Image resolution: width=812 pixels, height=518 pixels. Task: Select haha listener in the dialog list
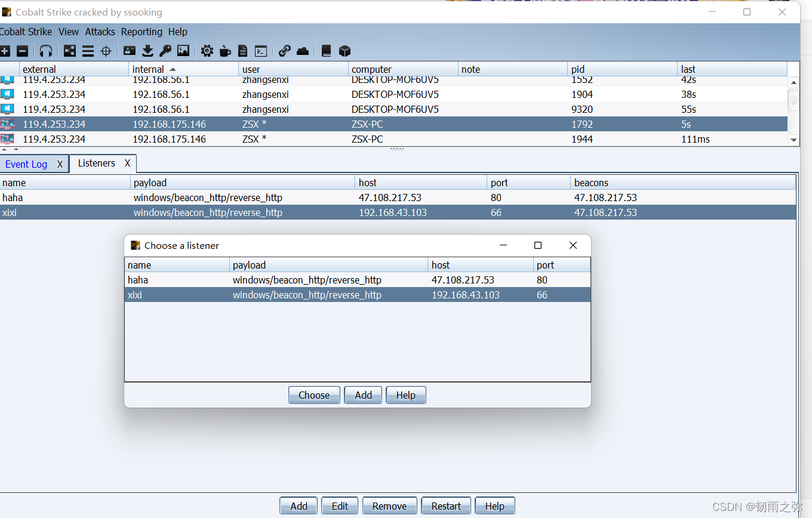358,280
